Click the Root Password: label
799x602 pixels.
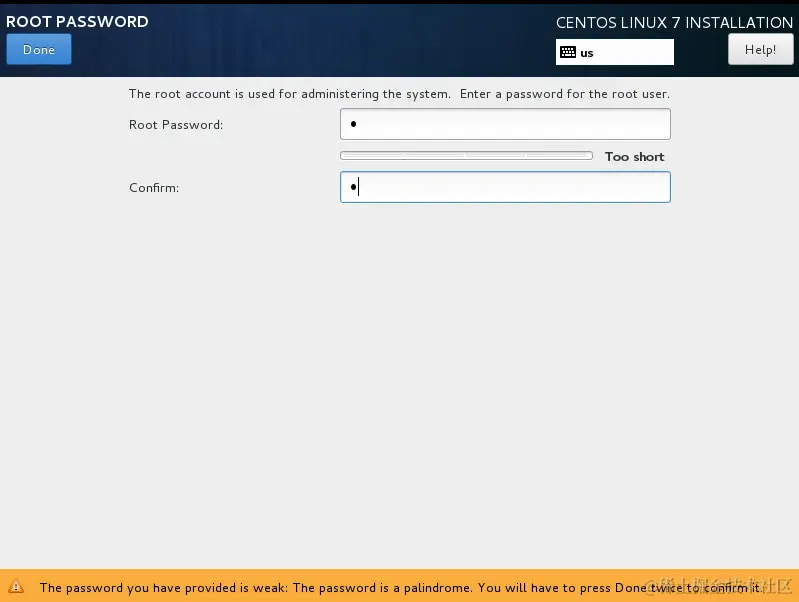click(176, 125)
